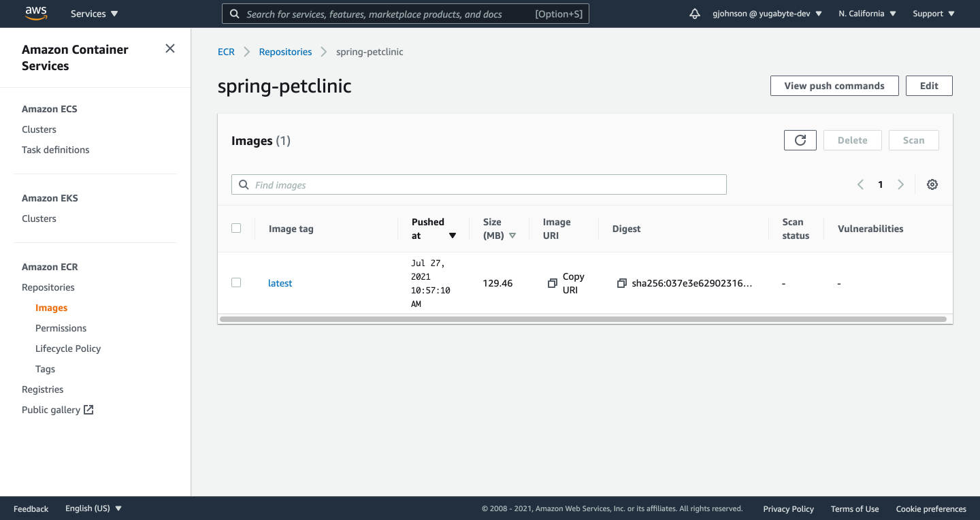
Task: Copy the sha256 image digest
Action: pyautogui.click(x=621, y=282)
